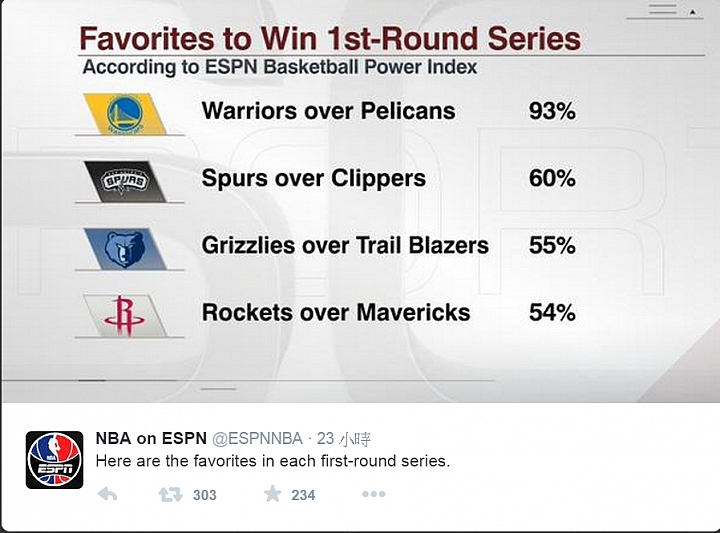Click the reply arrow icon
Screen dimensions: 720x533
click(107, 494)
